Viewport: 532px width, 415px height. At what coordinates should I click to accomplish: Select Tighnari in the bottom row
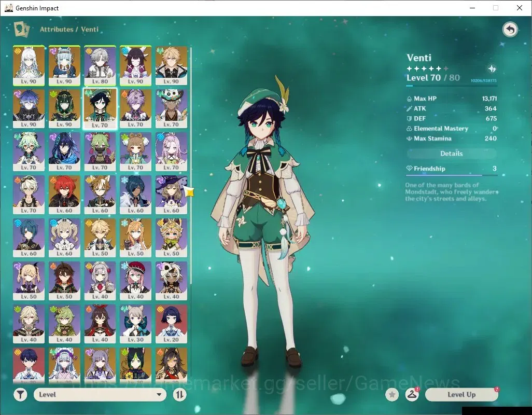136,365
